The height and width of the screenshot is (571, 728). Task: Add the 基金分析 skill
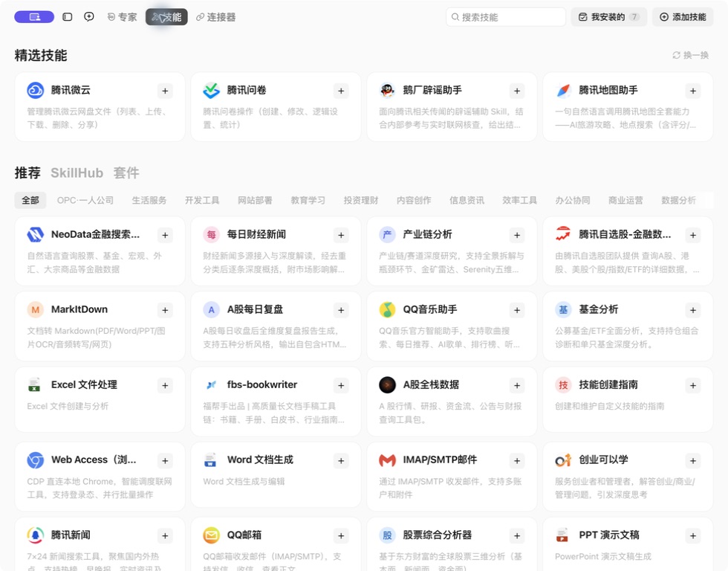(692, 310)
